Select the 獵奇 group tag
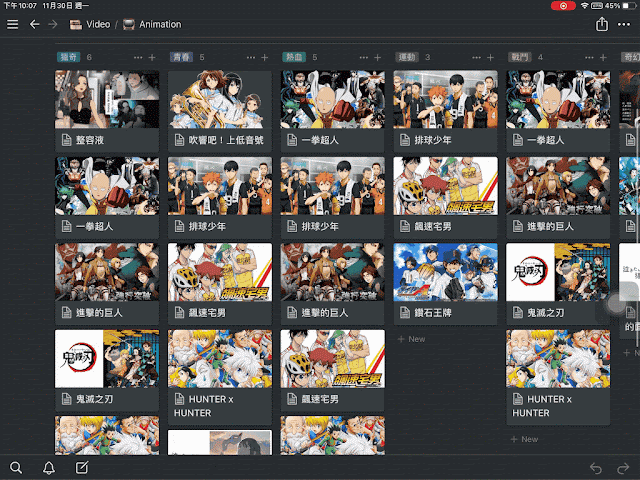This screenshot has width=640, height=480. (68, 57)
